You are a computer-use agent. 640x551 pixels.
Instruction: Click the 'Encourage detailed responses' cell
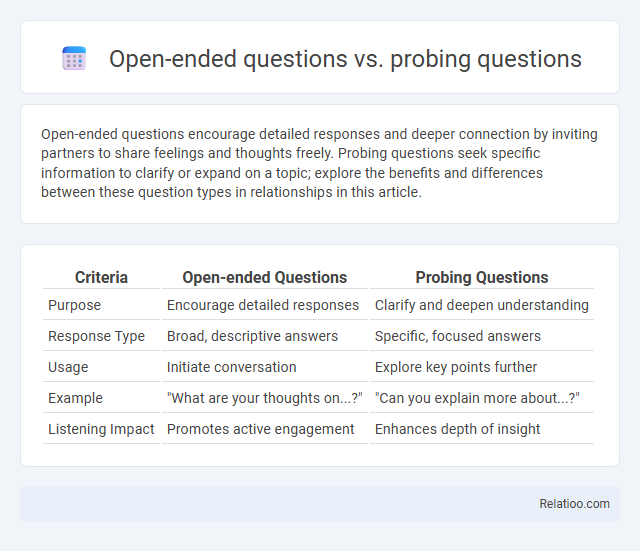(263, 305)
